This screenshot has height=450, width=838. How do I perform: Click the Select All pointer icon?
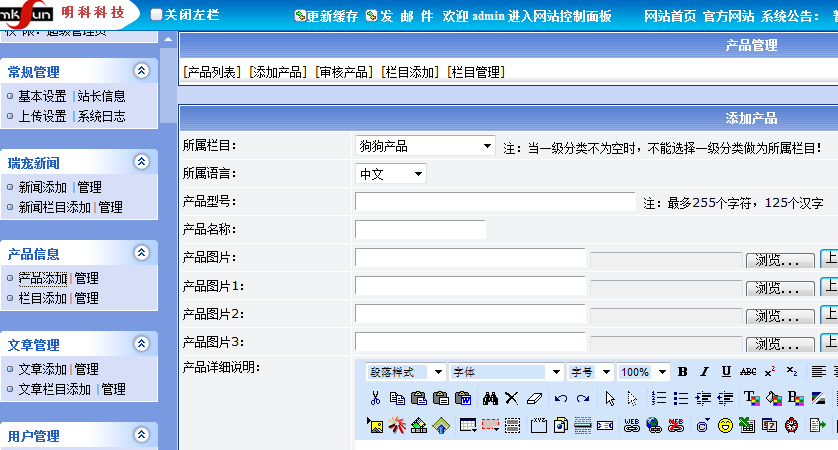(610, 398)
